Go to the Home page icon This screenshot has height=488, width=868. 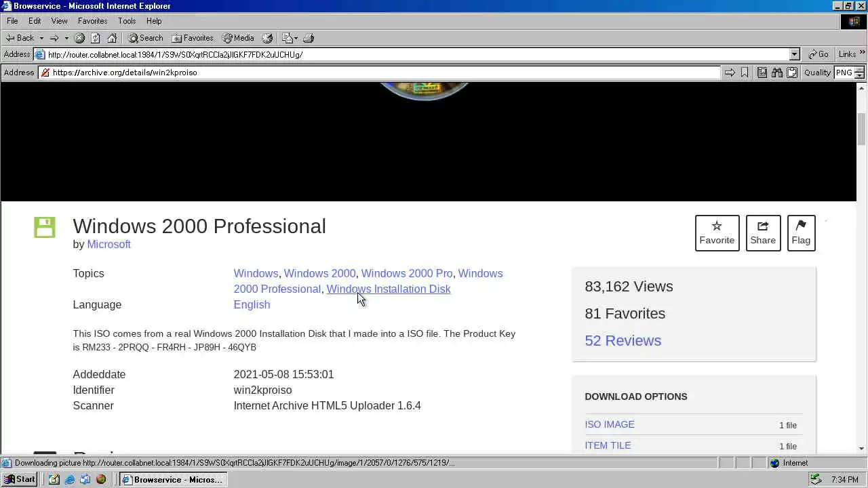(112, 38)
